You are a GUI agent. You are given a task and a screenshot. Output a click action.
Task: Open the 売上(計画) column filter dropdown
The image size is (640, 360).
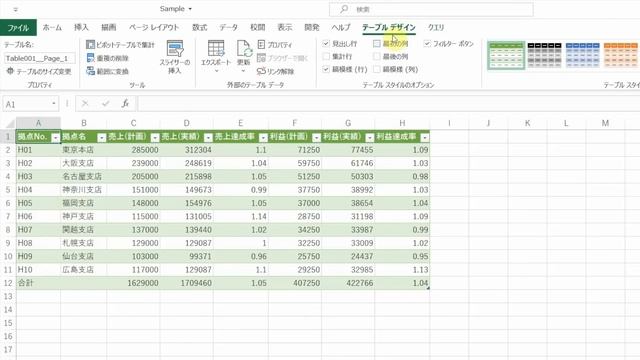(x=155, y=138)
